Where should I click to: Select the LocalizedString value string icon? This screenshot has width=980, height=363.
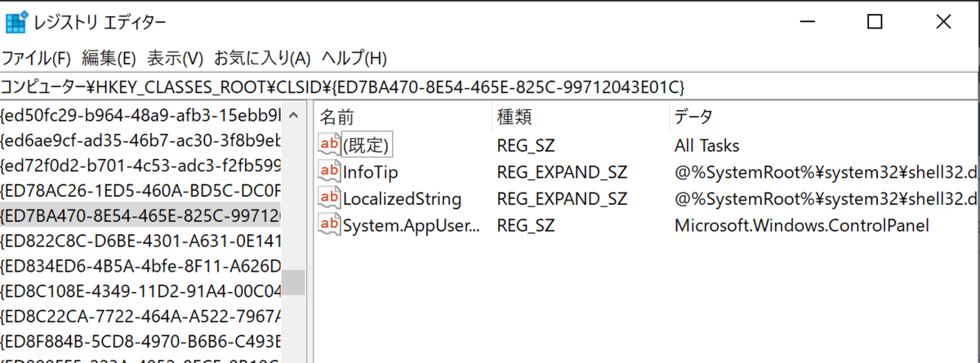pyautogui.click(x=329, y=198)
